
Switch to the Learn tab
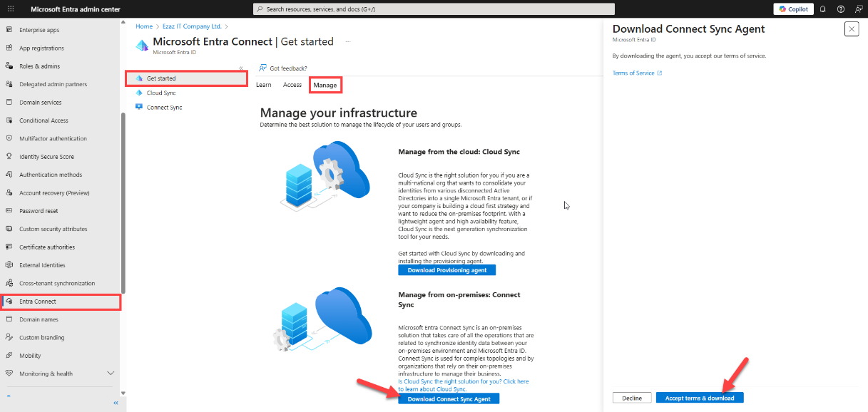(x=264, y=85)
